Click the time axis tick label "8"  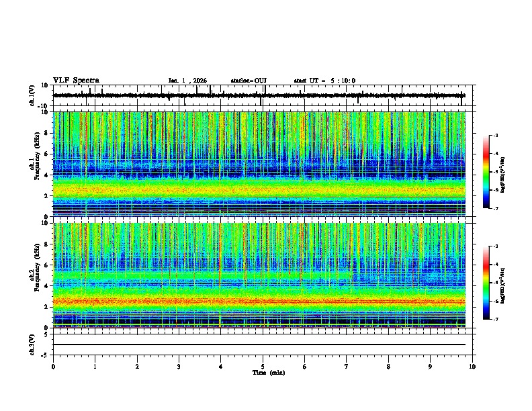388,367
